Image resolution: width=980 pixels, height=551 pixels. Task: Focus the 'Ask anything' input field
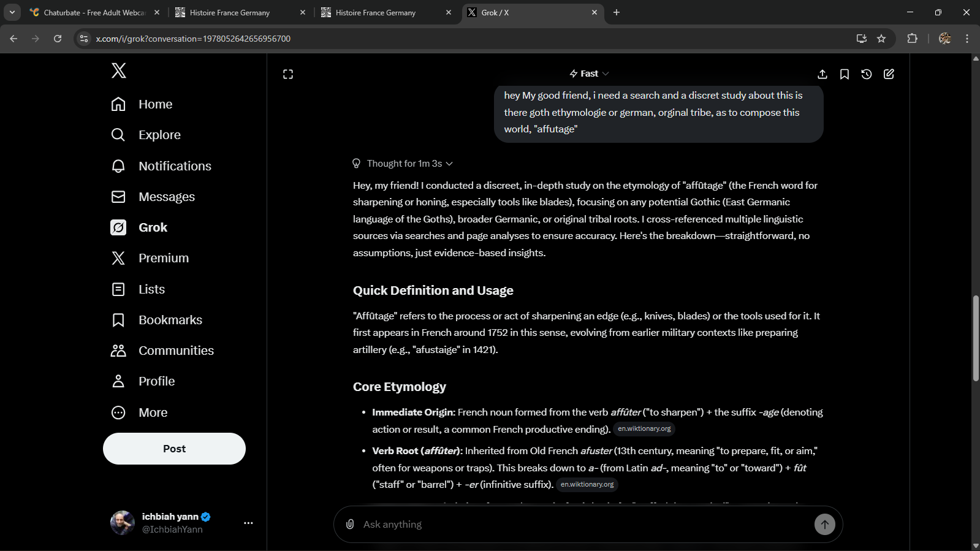[x=582, y=524]
